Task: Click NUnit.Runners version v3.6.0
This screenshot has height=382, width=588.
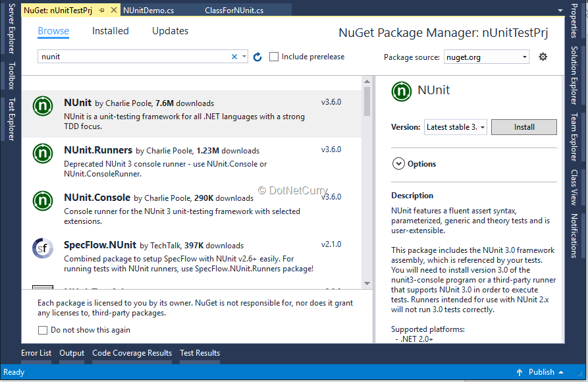Action: 331,150
